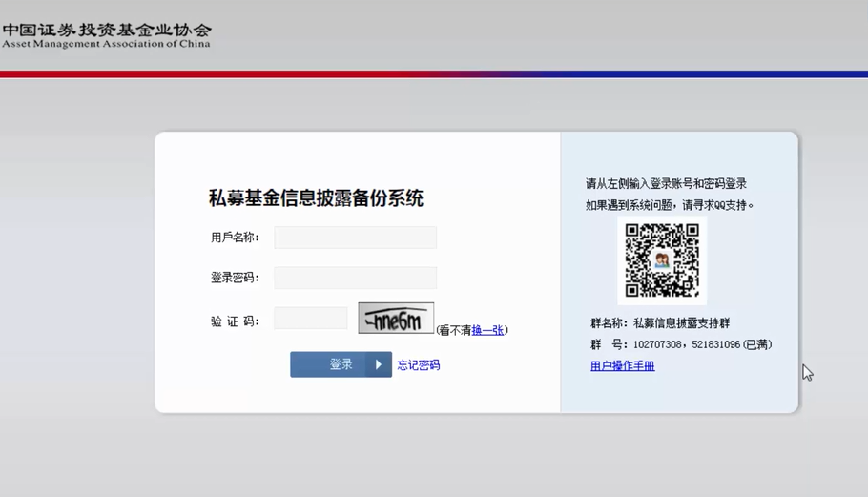Click the QQ group number 102707308
Viewport: 868px width, 497px height.
(x=657, y=344)
